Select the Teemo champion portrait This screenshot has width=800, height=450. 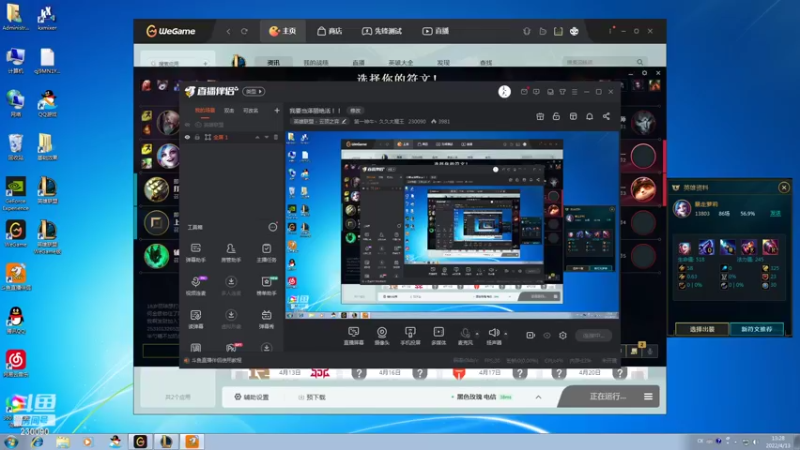coord(643,189)
